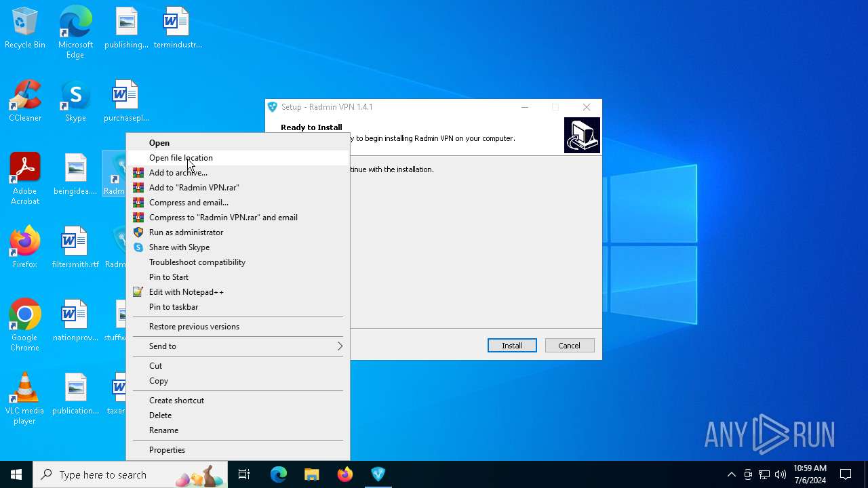Image resolution: width=868 pixels, height=488 pixels.
Task: Select the beingidea... image file icon
Action: [75, 175]
